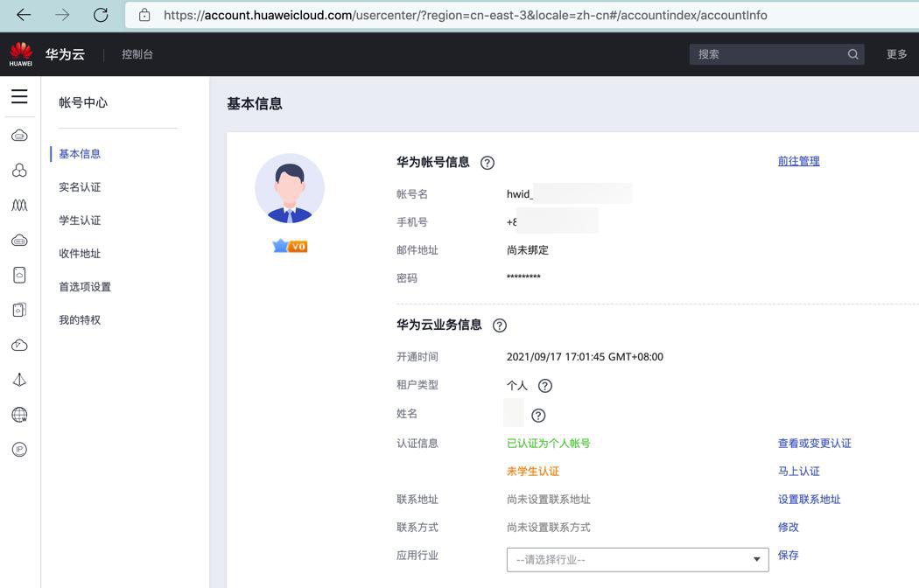Click help icon beside 租户类型 个人
The width and height of the screenshot is (919, 588).
545,386
